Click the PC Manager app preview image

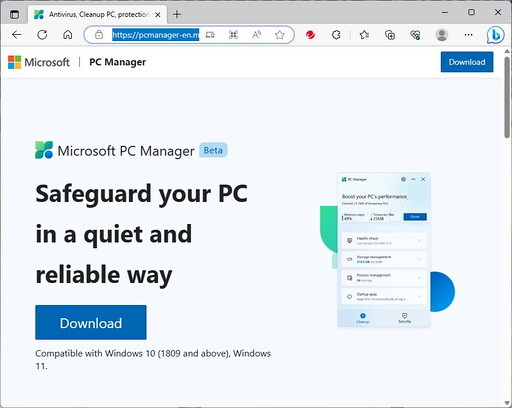(384, 250)
